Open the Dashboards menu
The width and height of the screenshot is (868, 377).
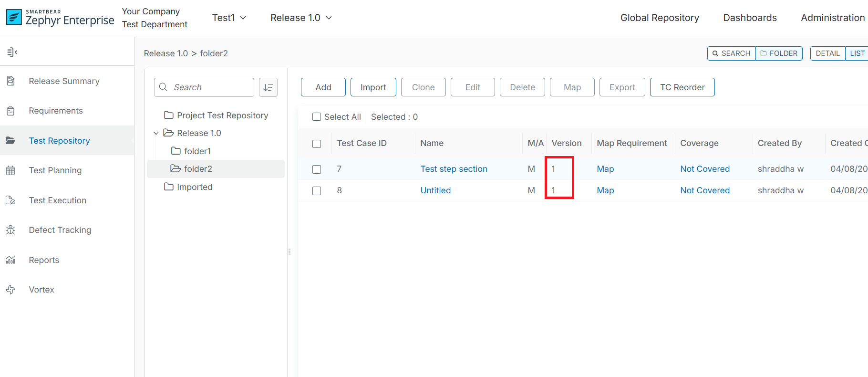click(x=750, y=18)
